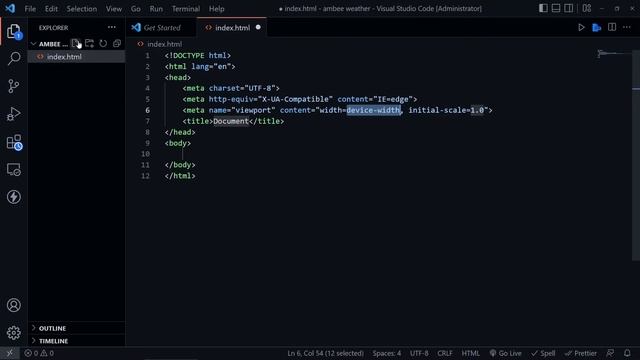Click Go Live in status bar

coord(505,353)
